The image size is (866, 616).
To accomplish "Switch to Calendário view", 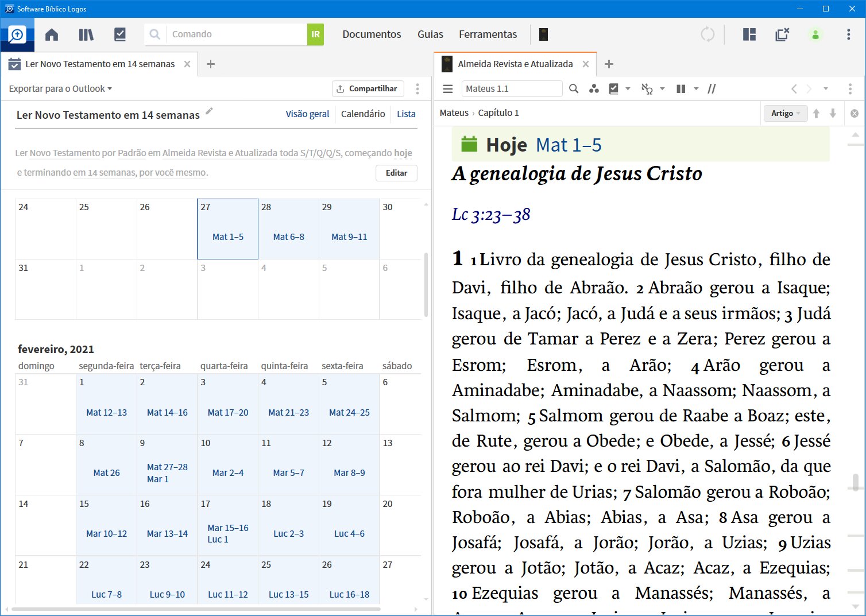I will 363,114.
